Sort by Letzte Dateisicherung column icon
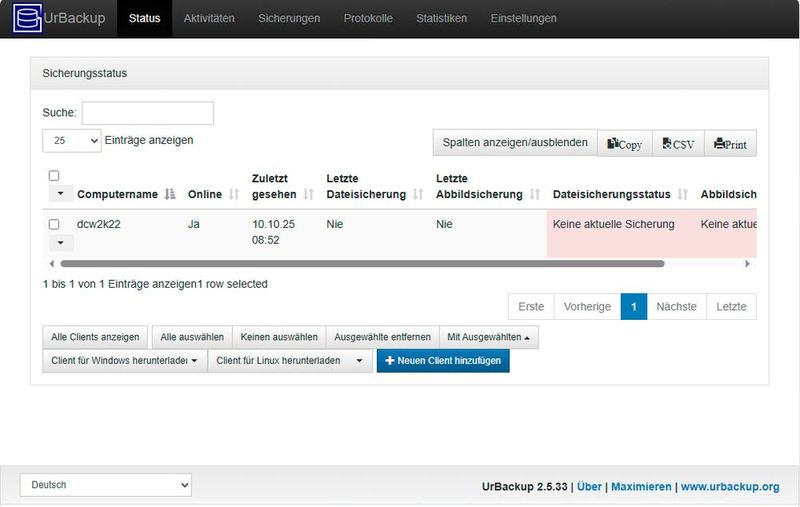Viewport: 800px width, 507px height. click(418, 194)
